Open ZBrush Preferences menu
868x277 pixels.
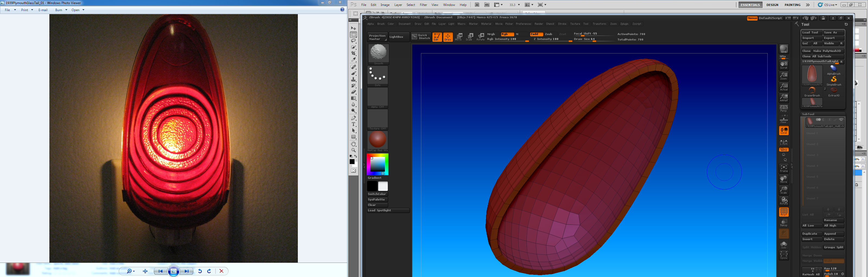523,24
